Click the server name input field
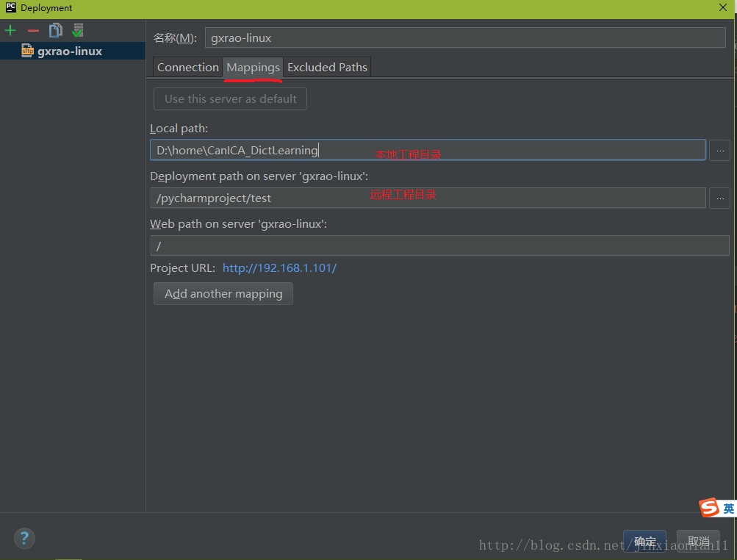The height and width of the screenshot is (560, 737). (x=465, y=37)
